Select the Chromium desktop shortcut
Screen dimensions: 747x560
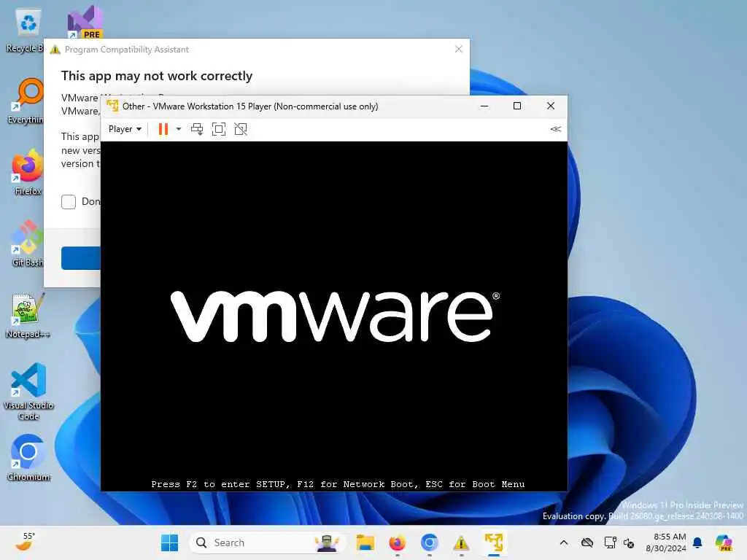(x=28, y=458)
